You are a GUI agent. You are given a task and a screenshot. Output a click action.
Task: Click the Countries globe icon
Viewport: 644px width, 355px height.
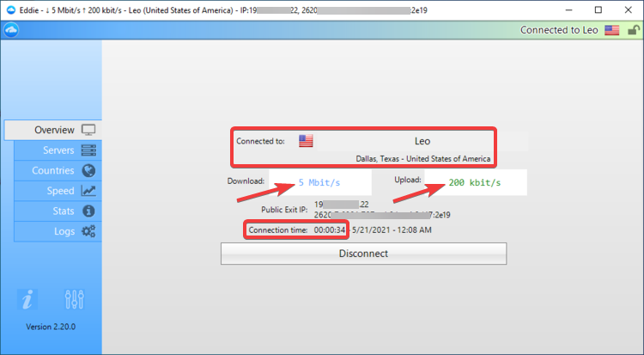[x=88, y=170]
